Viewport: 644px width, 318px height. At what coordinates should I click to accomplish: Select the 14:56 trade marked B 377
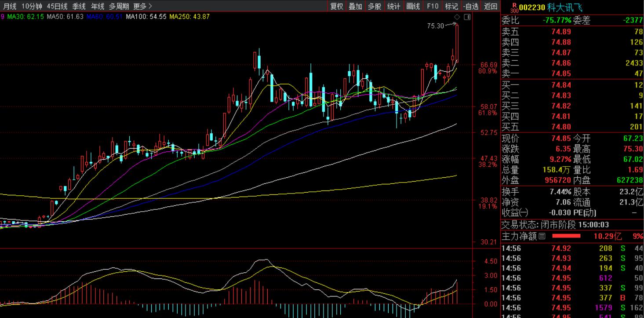tap(572, 298)
